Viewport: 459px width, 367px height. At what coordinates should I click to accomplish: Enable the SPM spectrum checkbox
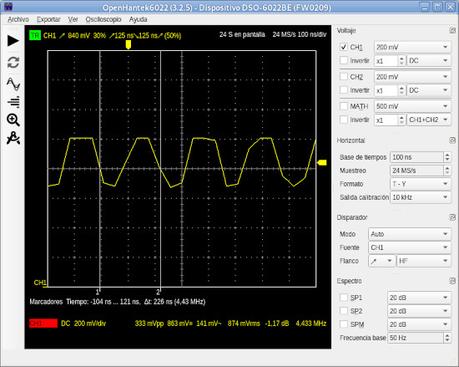[344, 324]
